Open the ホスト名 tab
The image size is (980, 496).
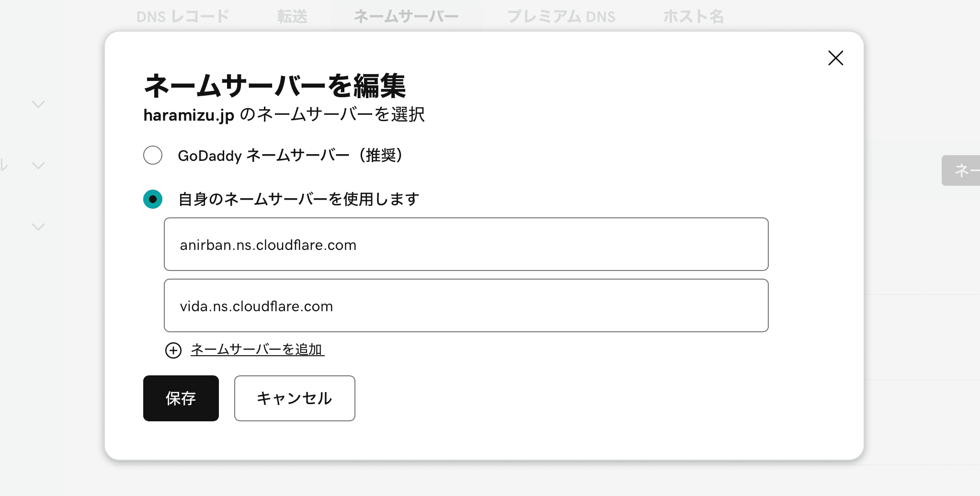[x=693, y=17]
